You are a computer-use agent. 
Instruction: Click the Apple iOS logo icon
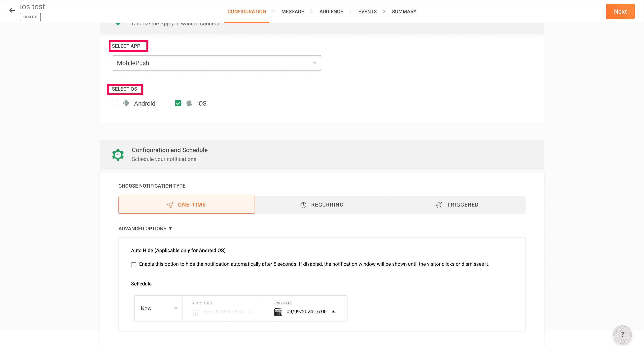tap(189, 103)
